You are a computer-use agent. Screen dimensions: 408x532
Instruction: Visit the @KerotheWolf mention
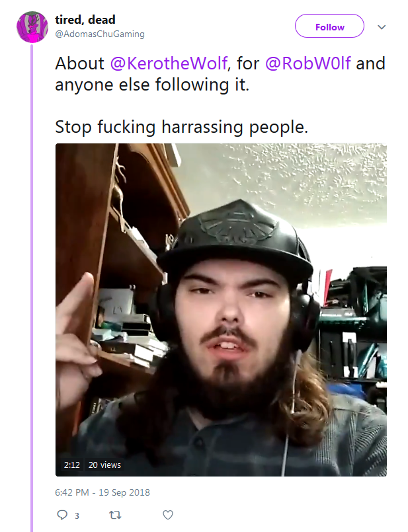[x=169, y=63]
